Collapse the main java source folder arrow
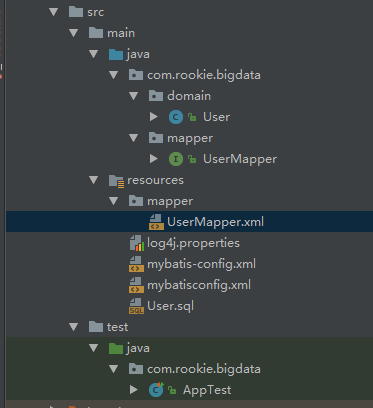 point(94,54)
